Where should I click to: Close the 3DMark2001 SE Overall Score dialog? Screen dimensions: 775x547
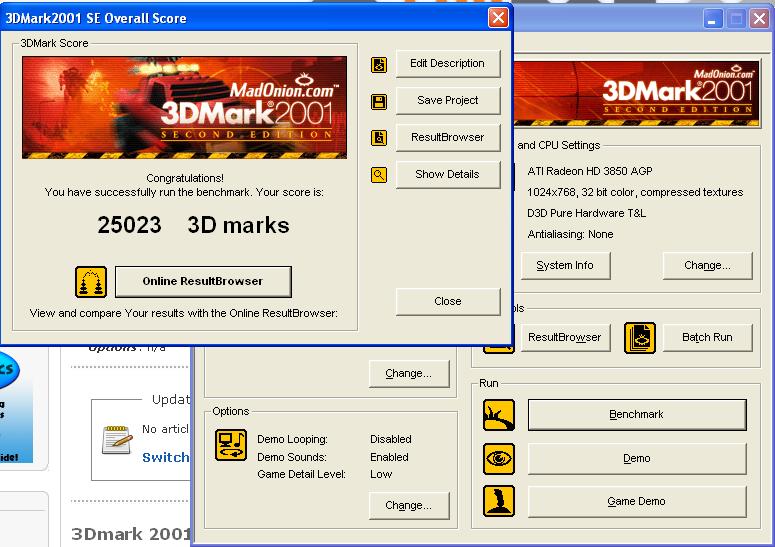tap(498, 18)
